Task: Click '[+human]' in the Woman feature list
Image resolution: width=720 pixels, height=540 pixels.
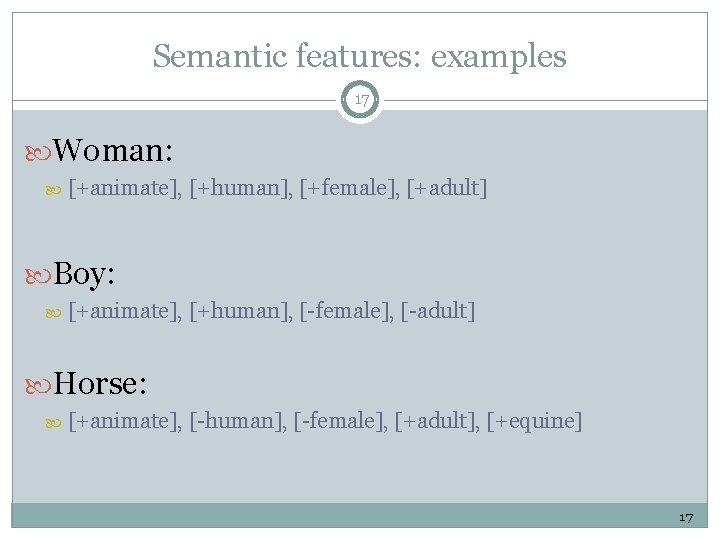Action: pos(240,189)
